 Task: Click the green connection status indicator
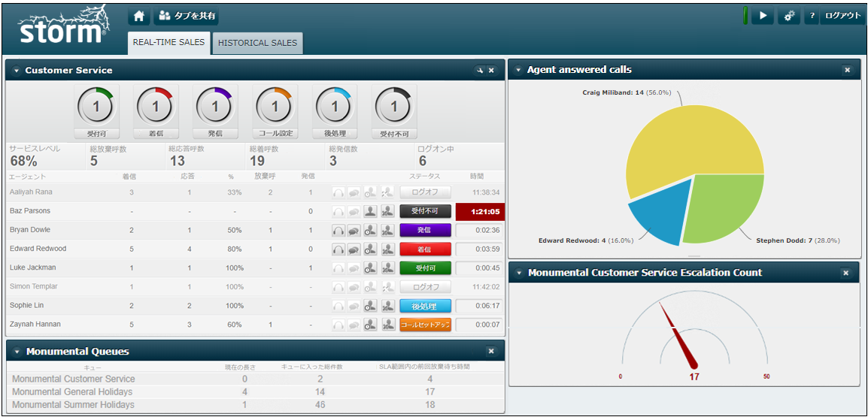tap(745, 16)
